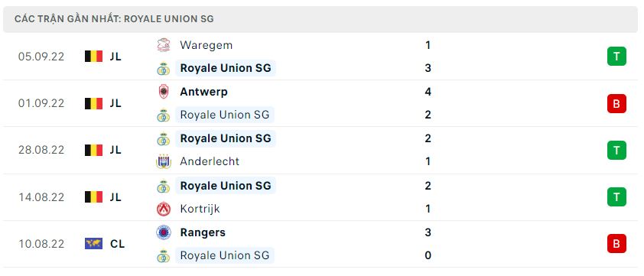Click the Antwerp club crest
This screenshot has height=276, width=644.
click(x=164, y=92)
